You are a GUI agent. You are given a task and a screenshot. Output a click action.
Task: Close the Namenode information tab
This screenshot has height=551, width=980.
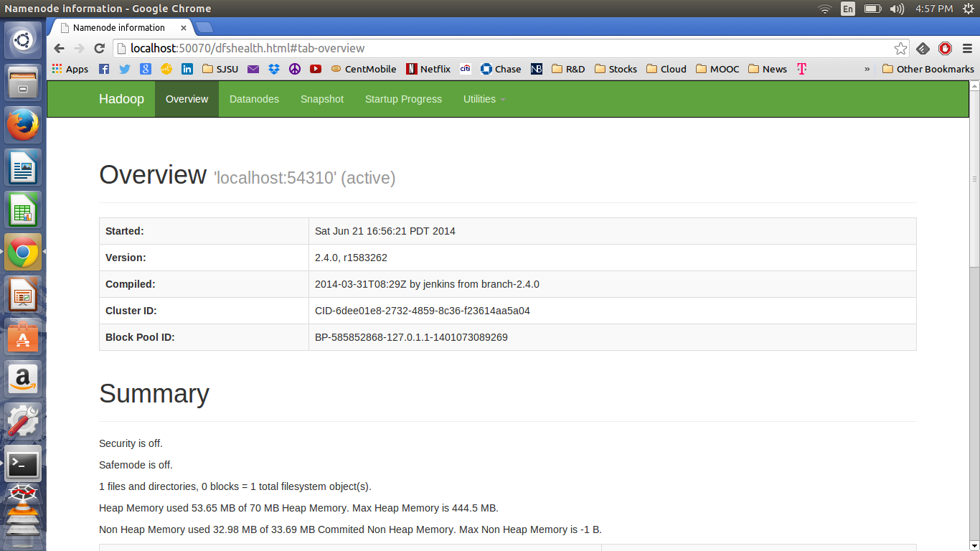tap(184, 28)
